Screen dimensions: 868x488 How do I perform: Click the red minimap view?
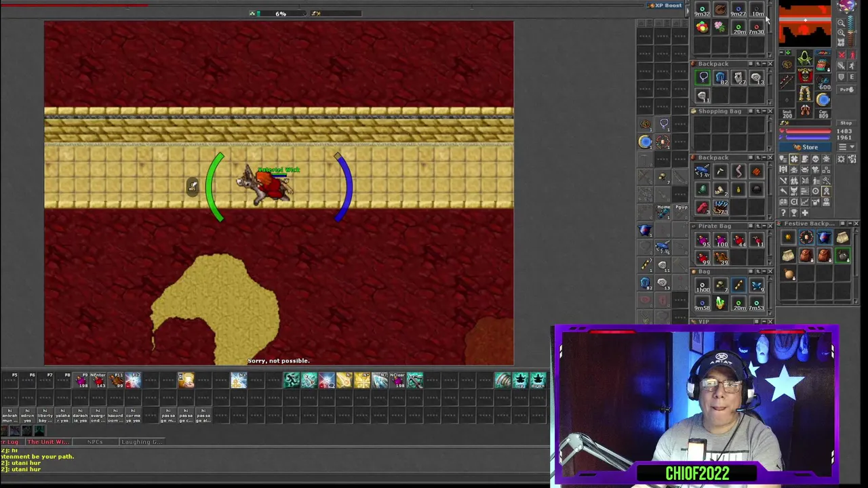[x=804, y=23]
